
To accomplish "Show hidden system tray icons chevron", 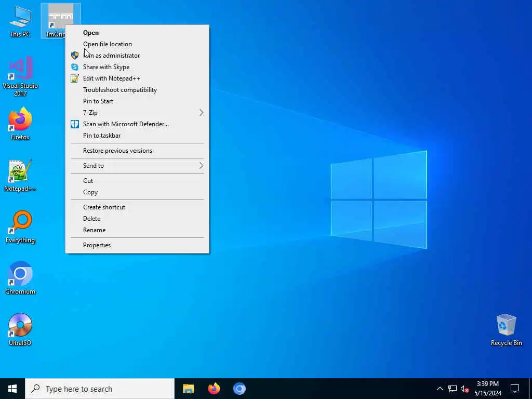I will [x=440, y=389].
